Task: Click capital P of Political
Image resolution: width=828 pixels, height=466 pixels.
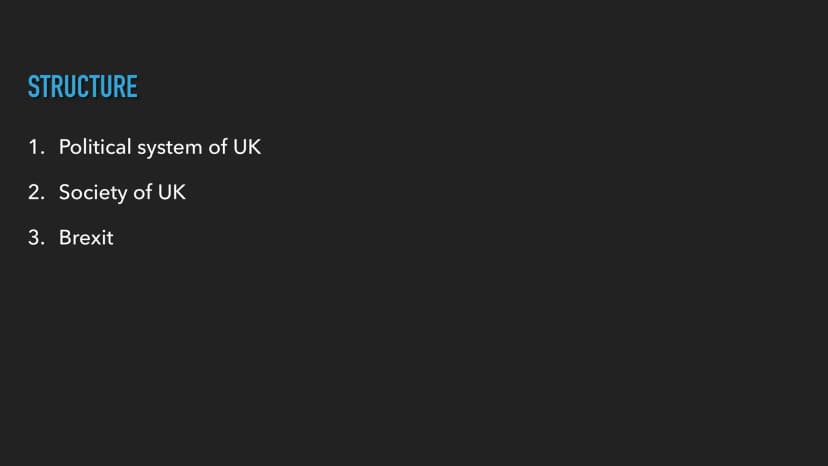Action: coord(64,147)
